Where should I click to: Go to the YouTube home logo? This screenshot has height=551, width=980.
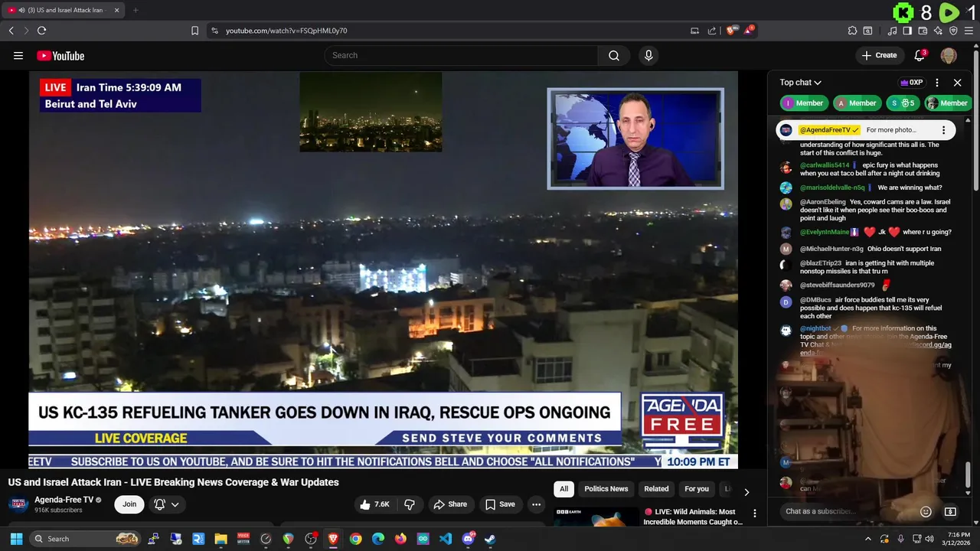[x=60, y=55]
